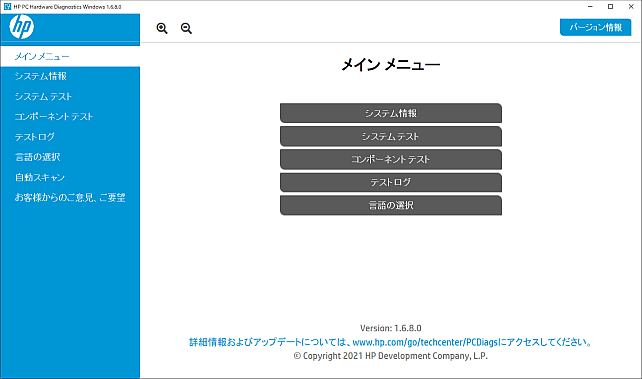
Task: Click the HP logo in sidebar
Action: (x=22, y=27)
